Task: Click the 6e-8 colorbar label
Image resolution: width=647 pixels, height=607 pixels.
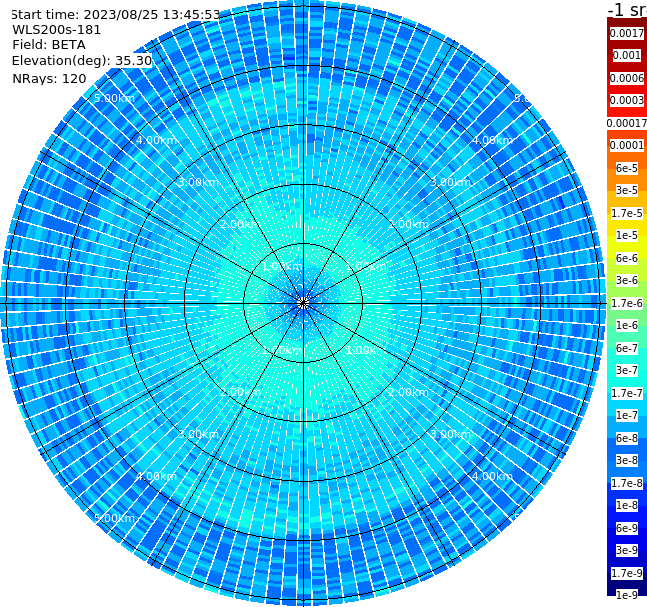Action: click(x=627, y=438)
